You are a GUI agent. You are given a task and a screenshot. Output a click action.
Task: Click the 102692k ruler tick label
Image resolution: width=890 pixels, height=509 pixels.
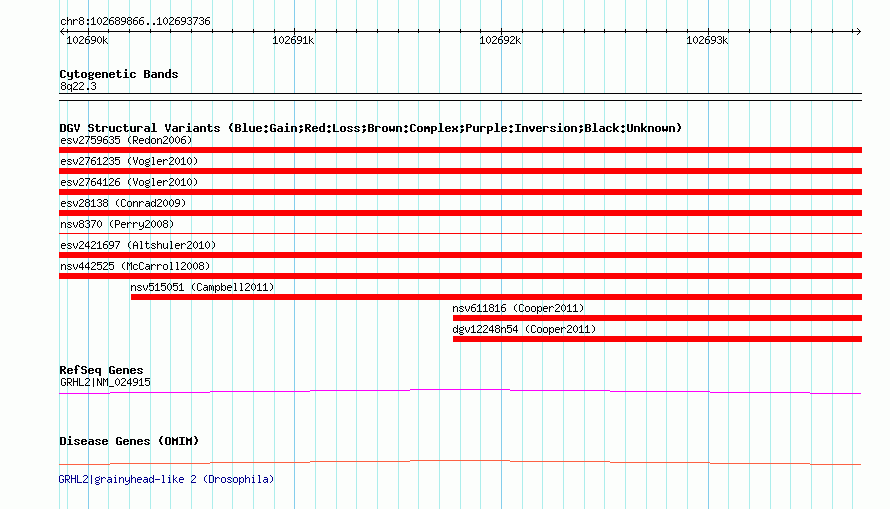point(500,40)
